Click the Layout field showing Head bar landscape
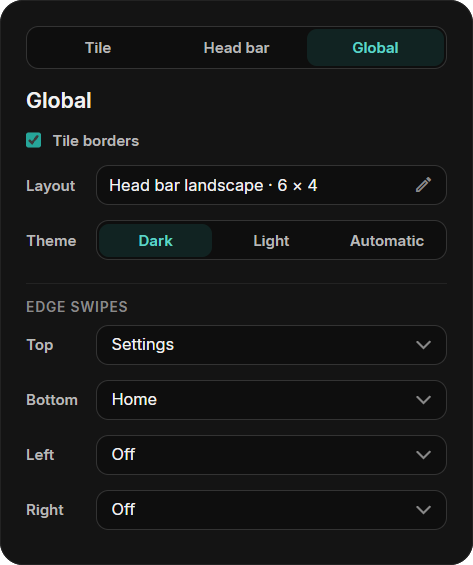This screenshot has height=565, width=473. point(271,185)
